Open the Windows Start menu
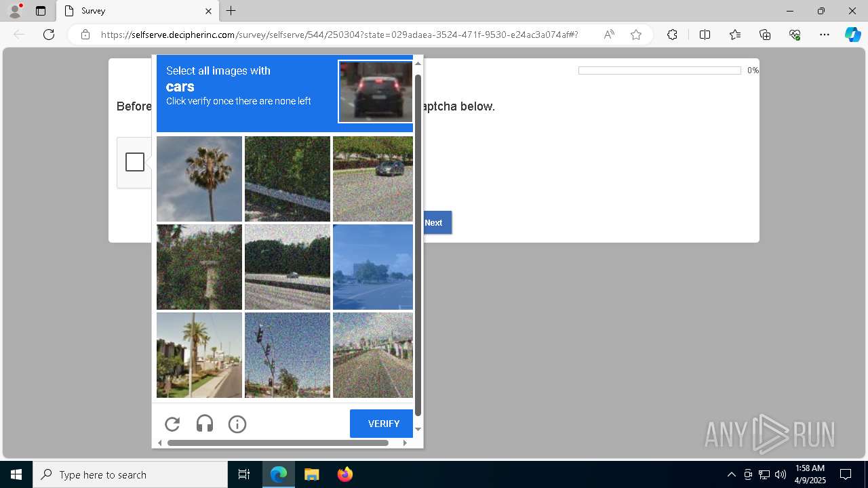Screen dimensions: 868x488 click(16, 474)
